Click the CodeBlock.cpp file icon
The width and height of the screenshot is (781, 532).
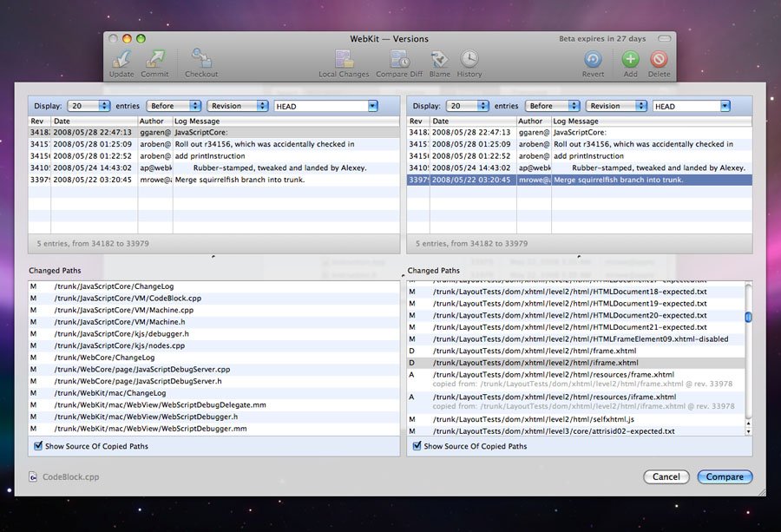tap(33, 476)
